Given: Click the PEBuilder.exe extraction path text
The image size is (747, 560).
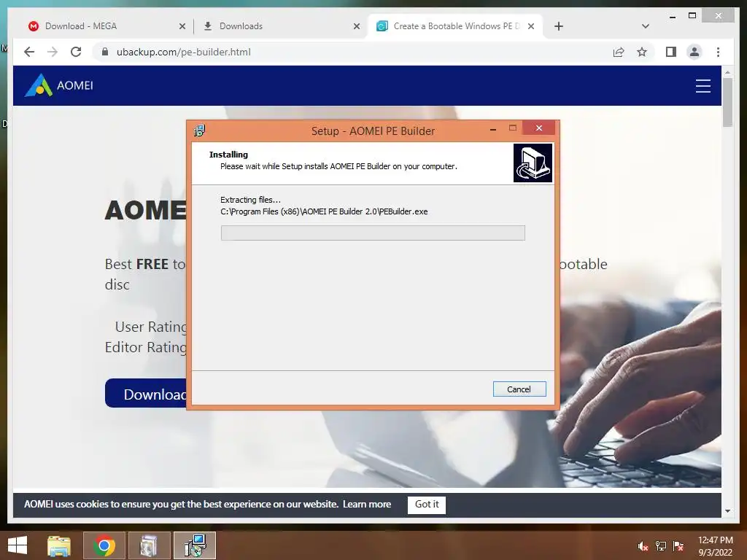Looking at the screenshot, I should [x=324, y=211].
